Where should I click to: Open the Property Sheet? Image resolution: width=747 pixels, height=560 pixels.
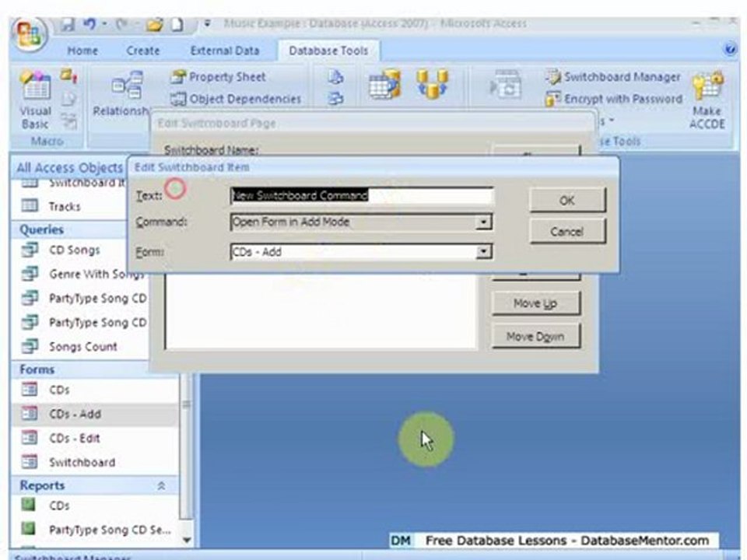[218, 77]
